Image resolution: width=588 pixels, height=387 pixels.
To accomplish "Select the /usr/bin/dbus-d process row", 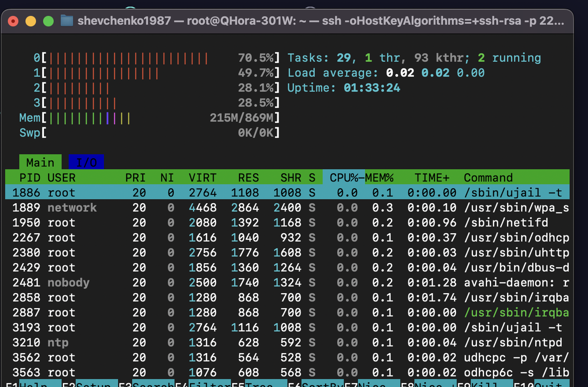I will click(287, 268).
